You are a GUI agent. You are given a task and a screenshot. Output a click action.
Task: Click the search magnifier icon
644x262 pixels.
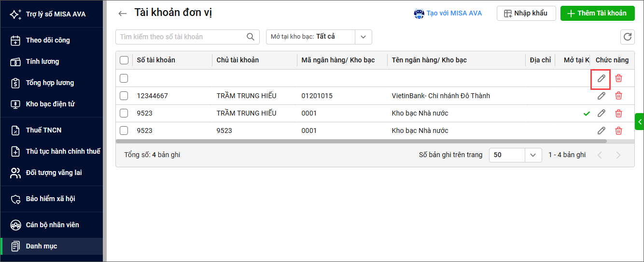click(250, 37)
